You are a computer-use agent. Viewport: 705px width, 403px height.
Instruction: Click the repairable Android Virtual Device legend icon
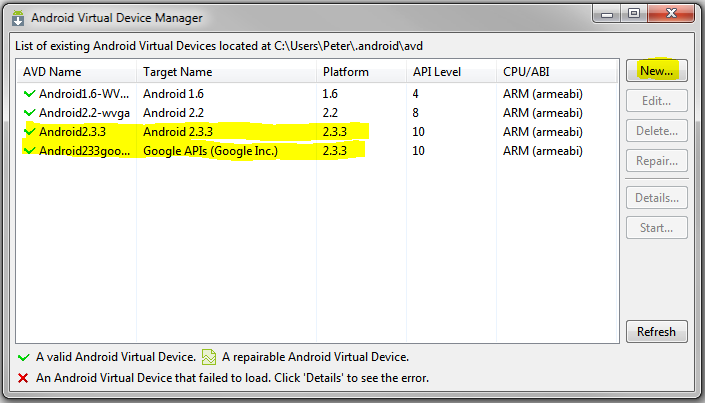click(x=209, y=357)
